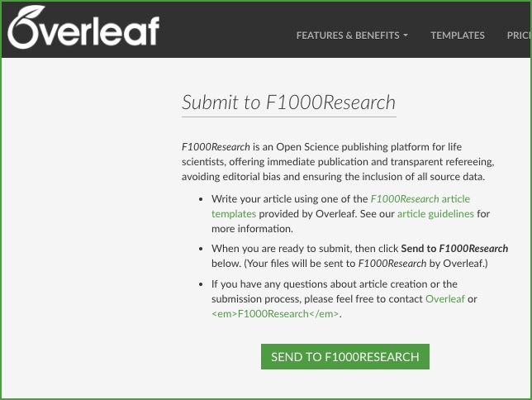Click the Overleaf contact link
This screenshot has width=532, height=400.
446,298
